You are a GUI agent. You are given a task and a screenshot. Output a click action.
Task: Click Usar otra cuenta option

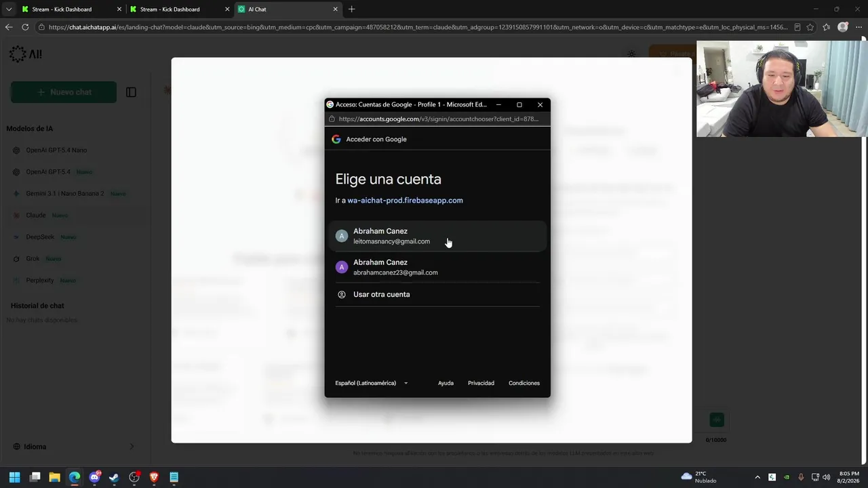437,294
